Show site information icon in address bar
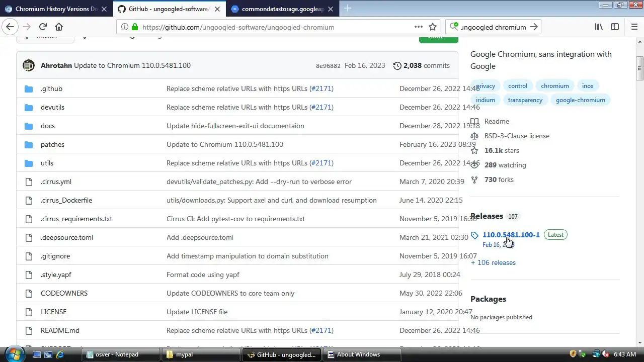The image size is (644, 362). (x=124, y=27)
